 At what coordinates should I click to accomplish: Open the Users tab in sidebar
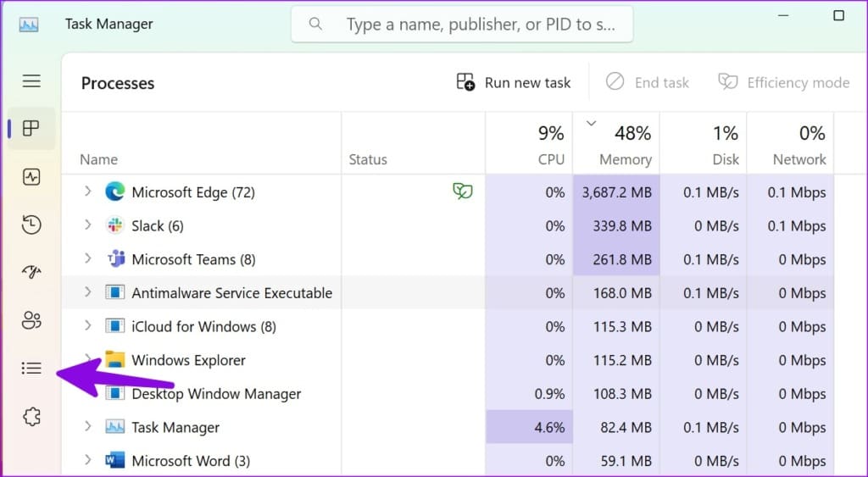31,320
